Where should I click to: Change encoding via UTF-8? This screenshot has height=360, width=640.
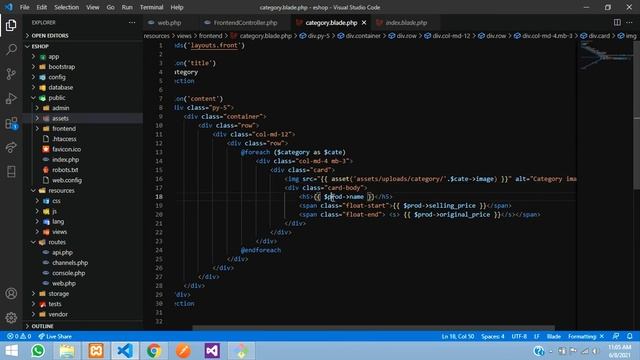pyautogui.click(x=519, y=336)
